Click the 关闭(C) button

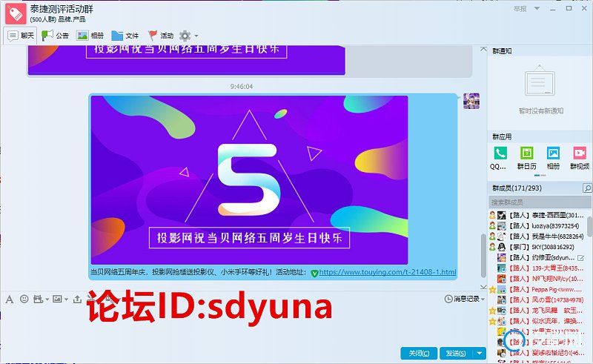pyautogui.click(x=419, y=353)
